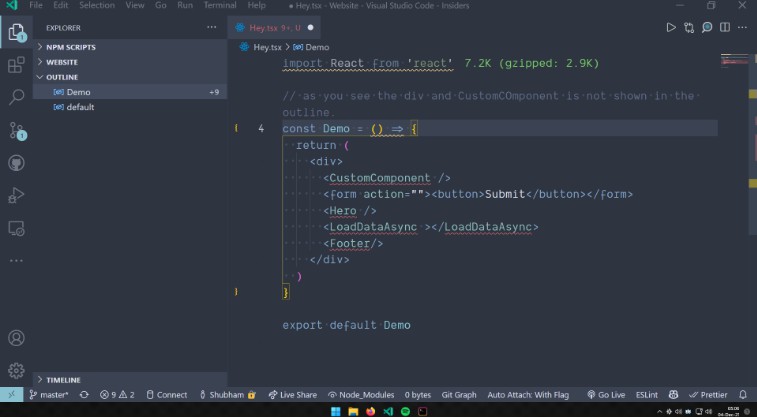The image size is (757, 417).
Task: Select the default symbol in Outline
Action: (80, 107)
